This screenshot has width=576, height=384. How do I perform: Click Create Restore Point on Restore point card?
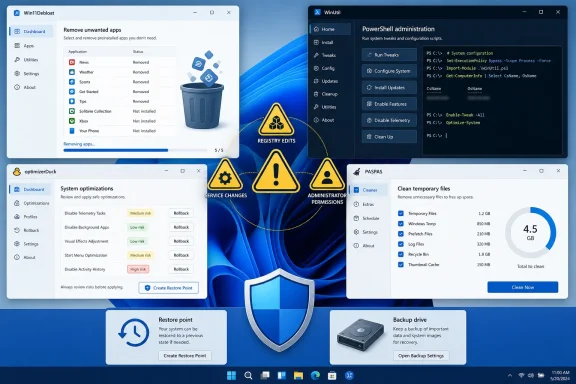(x=185, y=356)
